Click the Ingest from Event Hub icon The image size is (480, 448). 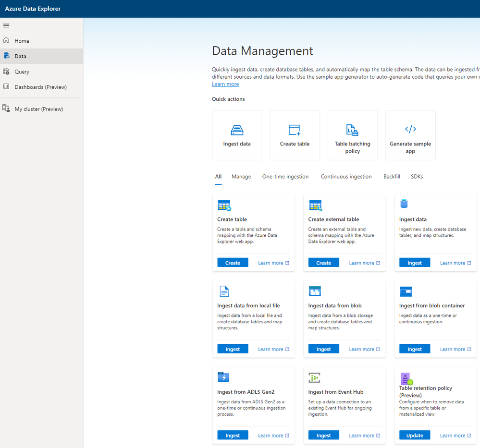coord(314,377)
